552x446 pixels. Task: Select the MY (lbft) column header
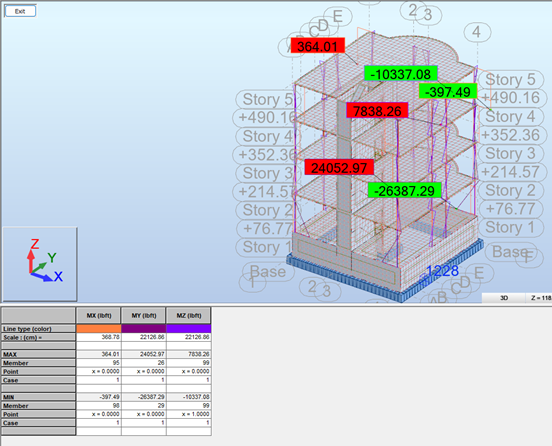144,315
